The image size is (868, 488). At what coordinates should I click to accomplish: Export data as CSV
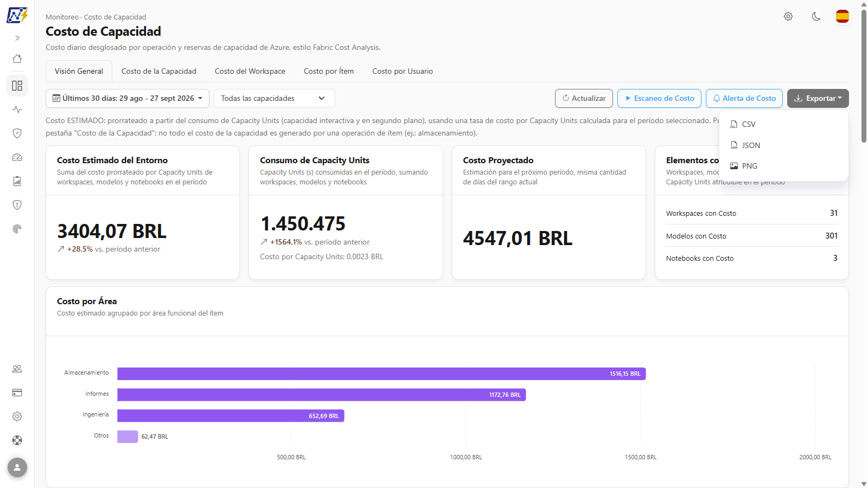(x=784, y=124)
